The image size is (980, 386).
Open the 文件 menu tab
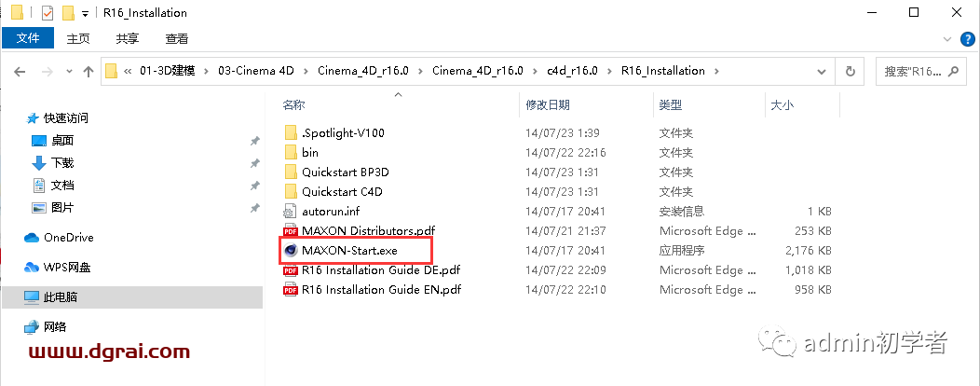[x=28, y=38]
